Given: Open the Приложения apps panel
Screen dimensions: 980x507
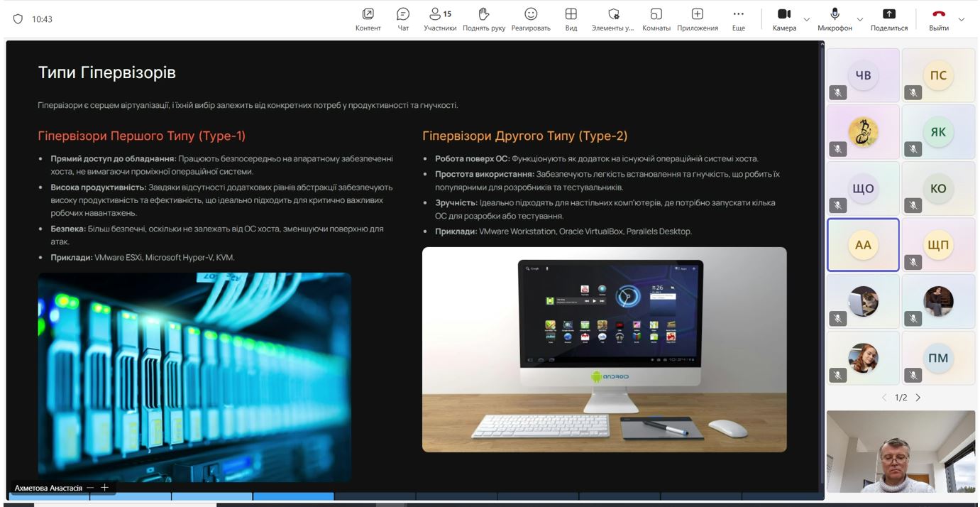Looking at the screenshot, I should coord(698,18).
